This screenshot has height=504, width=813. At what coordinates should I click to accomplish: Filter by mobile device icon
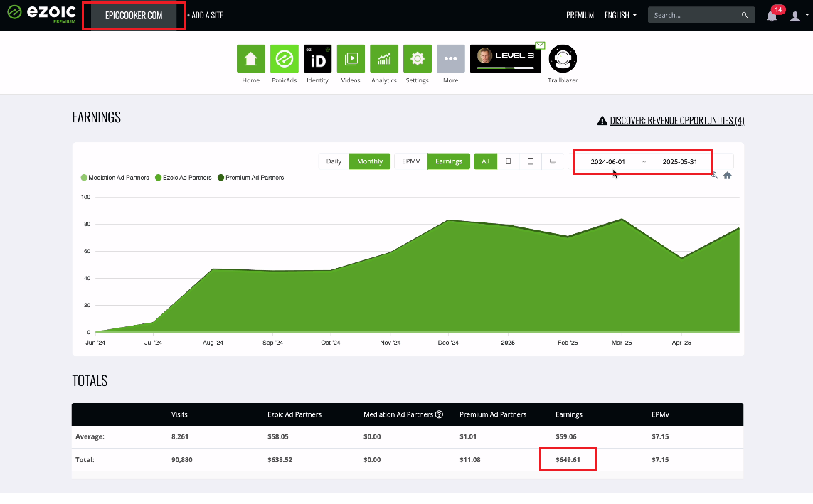point(509,161)
